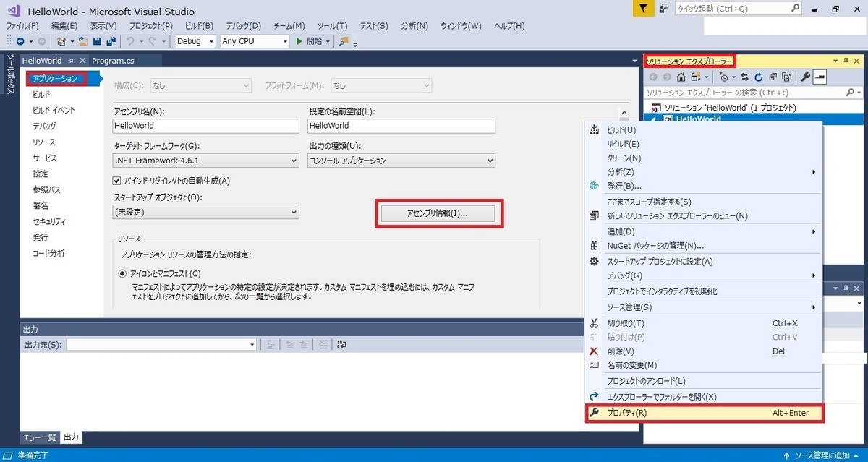Click Show All Files icon in Solution Explorer
The height and width of the screenshot is (462, 868).
(786, 77)
